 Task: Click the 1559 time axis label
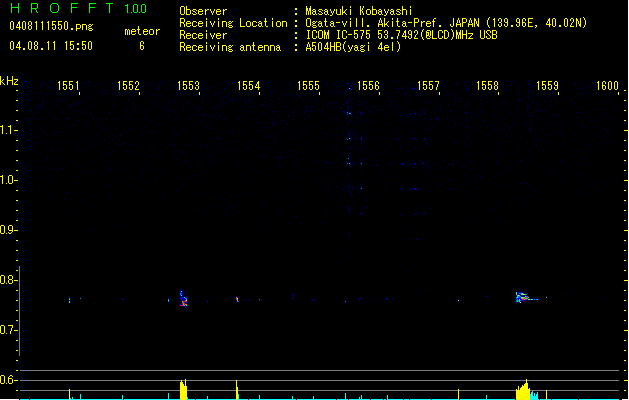[547, 86]
